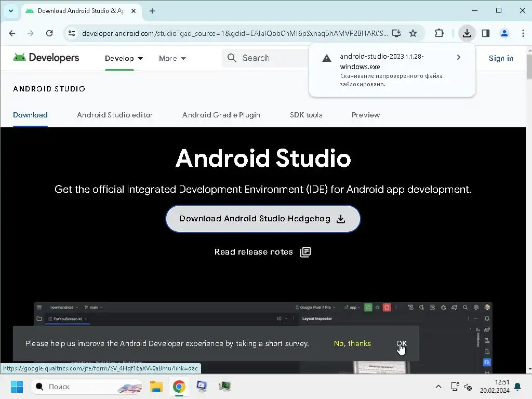Show hidden system tray icons
This screenshot has height=399, width=532.
(438, 387)
